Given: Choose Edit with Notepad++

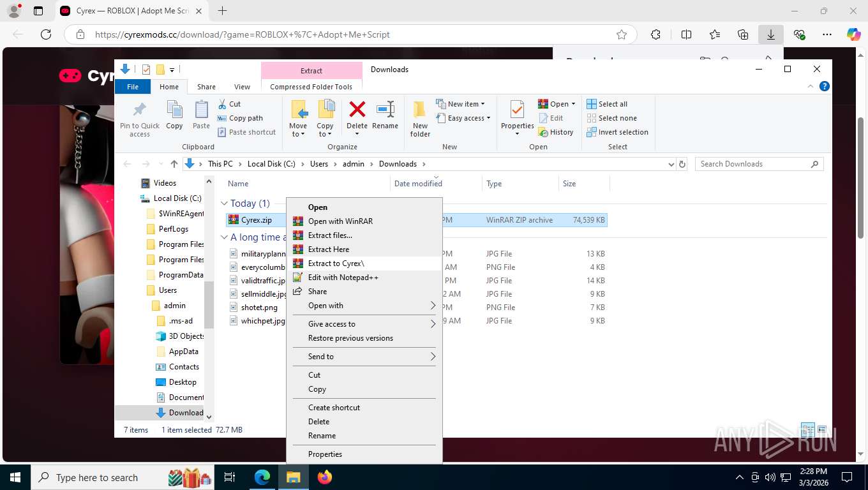Looking at the screenshot, I should pyautogui.click(x=364, y=278).
